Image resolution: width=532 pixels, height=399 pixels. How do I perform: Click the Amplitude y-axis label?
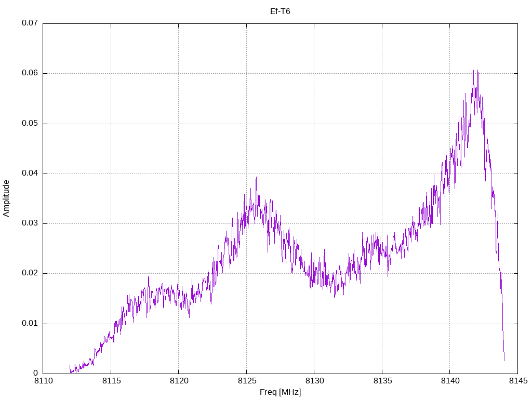[x=7, y=198]
